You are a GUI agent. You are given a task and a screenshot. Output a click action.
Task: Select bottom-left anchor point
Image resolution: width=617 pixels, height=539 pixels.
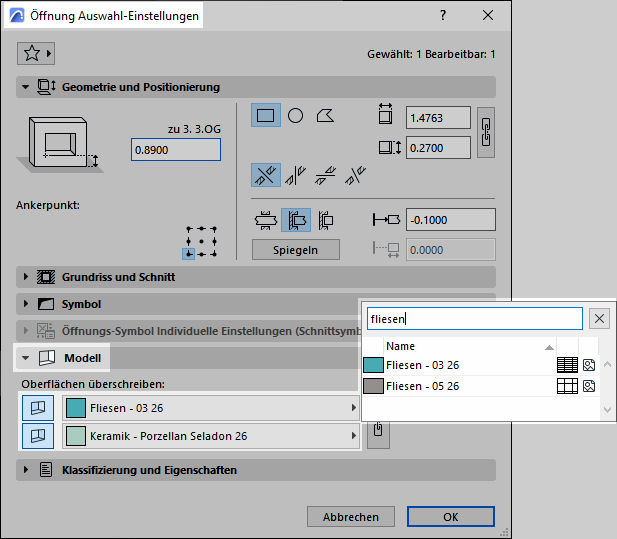pyautogui.click(x=188, y=254)
